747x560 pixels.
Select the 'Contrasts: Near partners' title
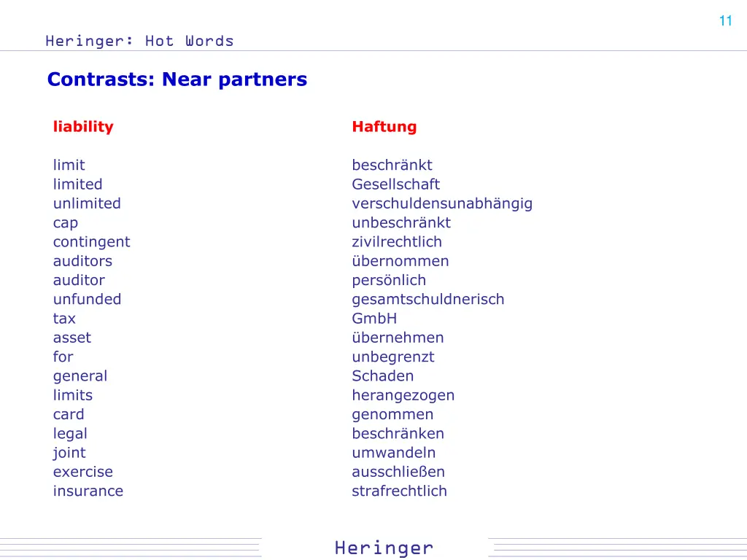coord(177,79)
